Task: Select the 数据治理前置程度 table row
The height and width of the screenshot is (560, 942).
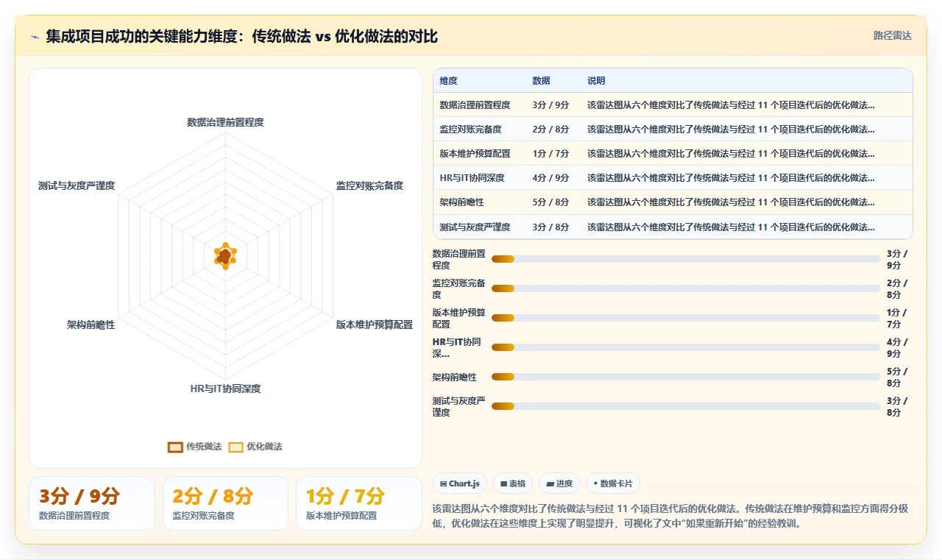Action: [x=673, y=105]
